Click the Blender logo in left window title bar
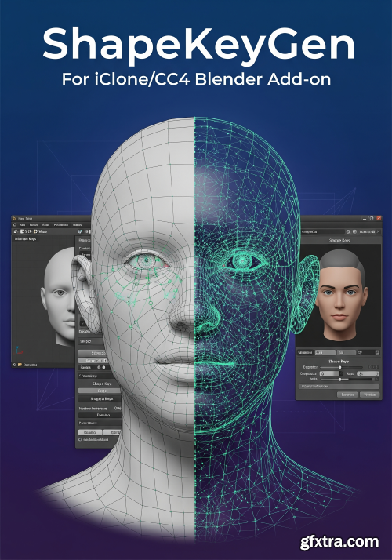 point(14,219)
